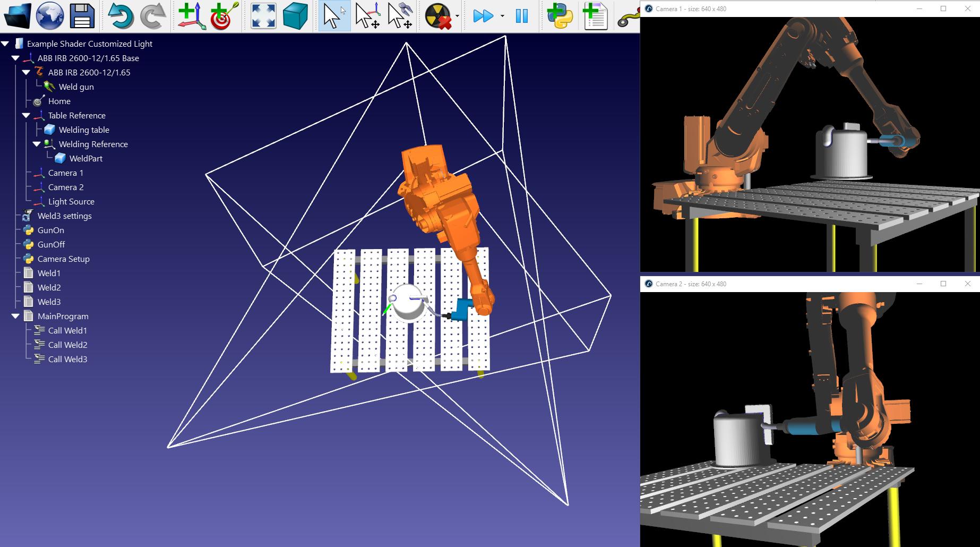Screen dimensions: 980x547
Task: Select the Camera Setup Python script
Action: click(x=63, y=259)
